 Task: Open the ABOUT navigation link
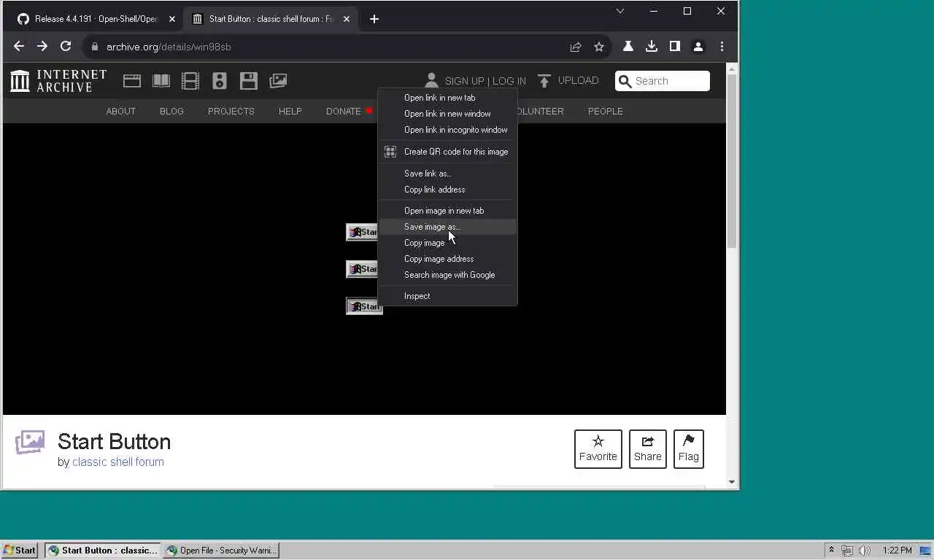point(121,112)
